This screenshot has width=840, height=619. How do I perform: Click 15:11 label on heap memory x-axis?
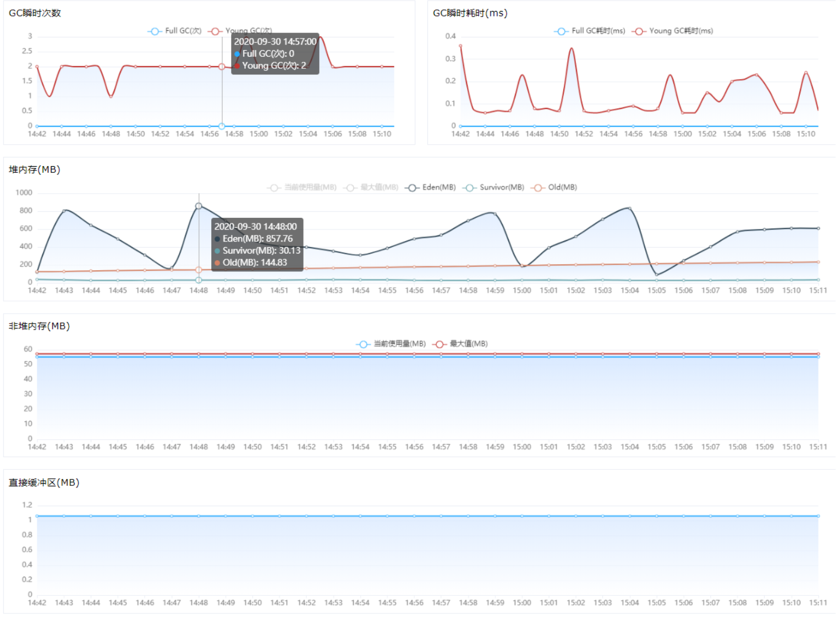[818, 291]
